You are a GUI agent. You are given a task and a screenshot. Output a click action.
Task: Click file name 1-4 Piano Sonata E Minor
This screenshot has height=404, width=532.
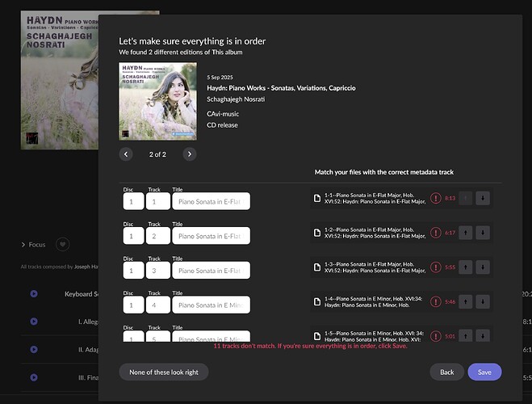point(373,302)
